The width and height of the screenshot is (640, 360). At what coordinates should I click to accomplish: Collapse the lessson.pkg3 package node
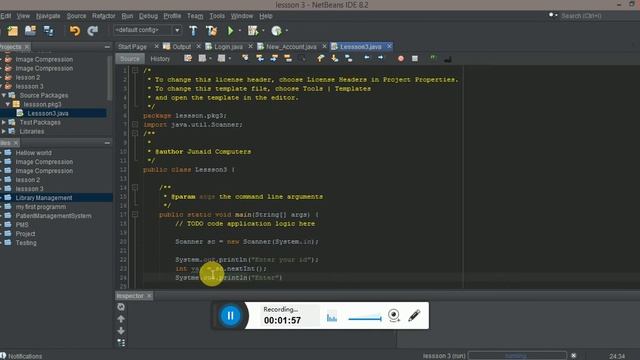pos(8,104)
